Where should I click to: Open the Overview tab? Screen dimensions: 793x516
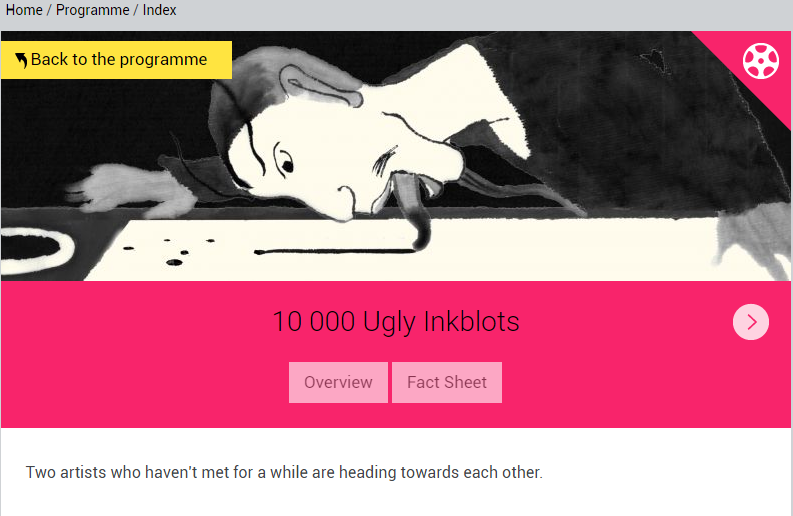tap(338, 382)
